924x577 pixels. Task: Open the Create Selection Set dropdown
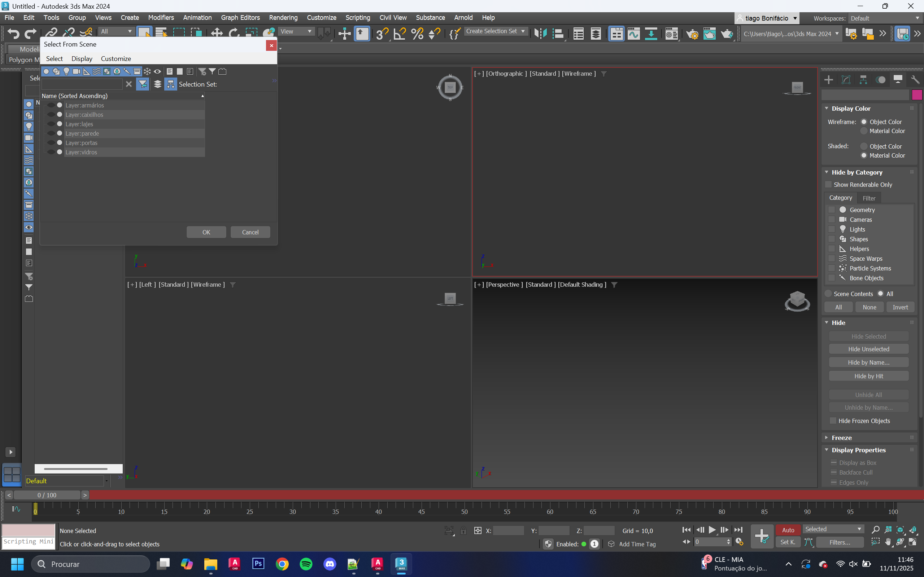(495, 31)
